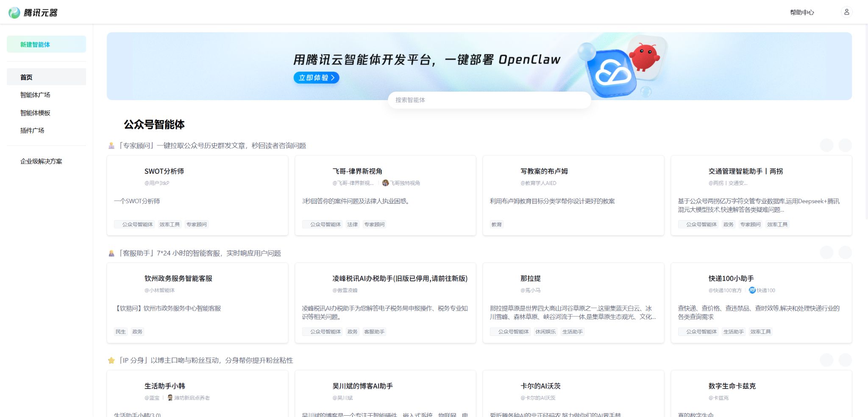The height and width of the screenshot is (417, 868).
Task: Show previous cards in 专家顾问 row
Action: [826, 145]
